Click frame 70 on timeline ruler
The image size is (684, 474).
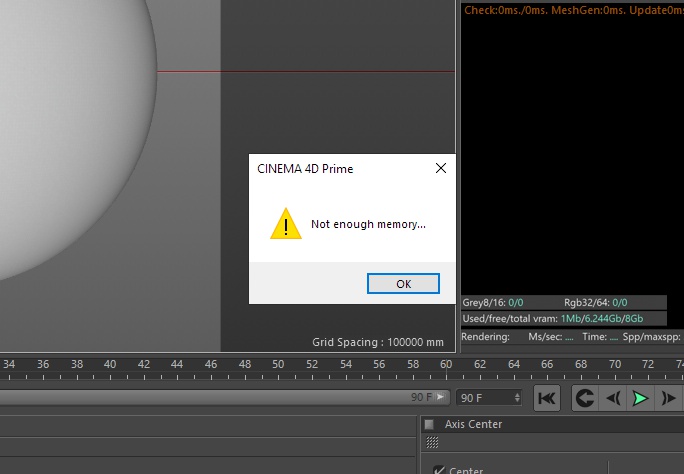(x=615, y=364)
